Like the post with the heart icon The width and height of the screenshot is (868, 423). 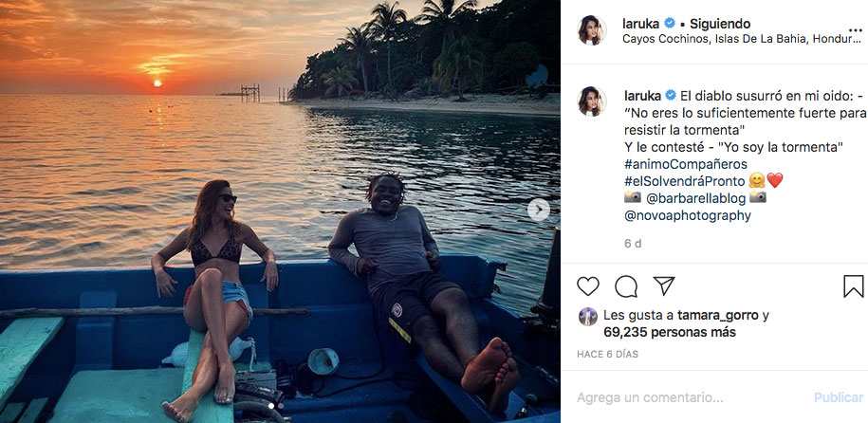click(588, 286)
